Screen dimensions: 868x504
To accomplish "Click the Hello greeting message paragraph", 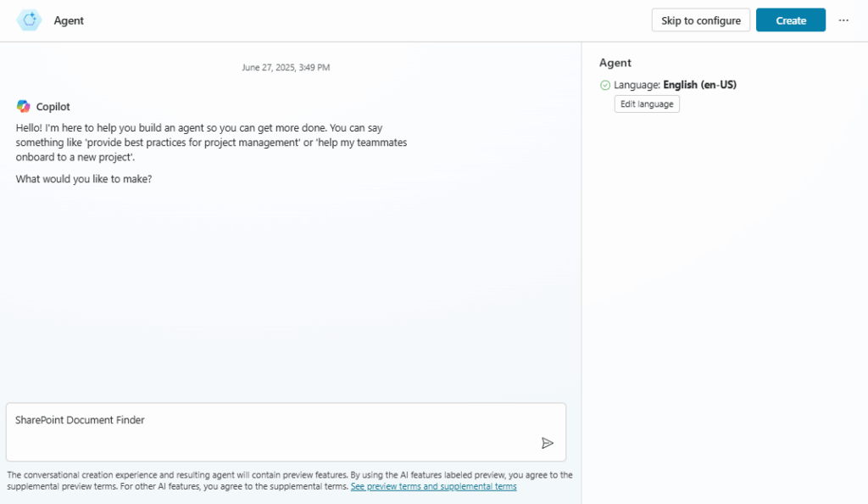I will 211,143.
